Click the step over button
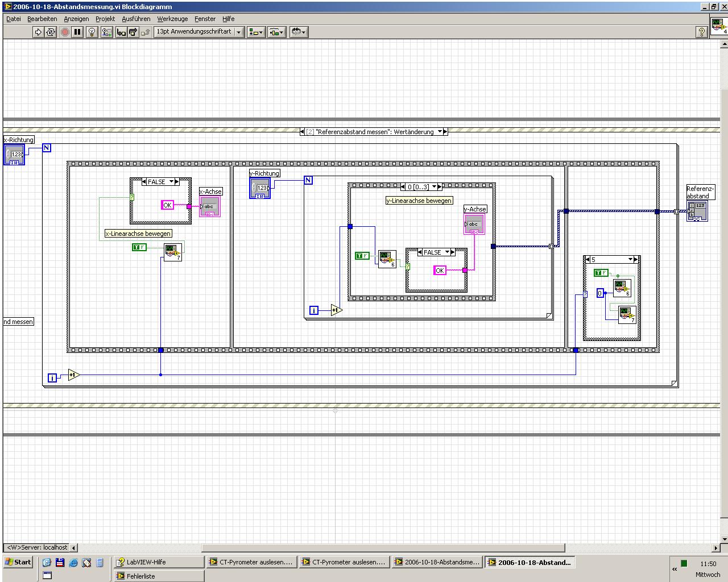This screenshot has width=728, height=582. click(x=133, y=32)
